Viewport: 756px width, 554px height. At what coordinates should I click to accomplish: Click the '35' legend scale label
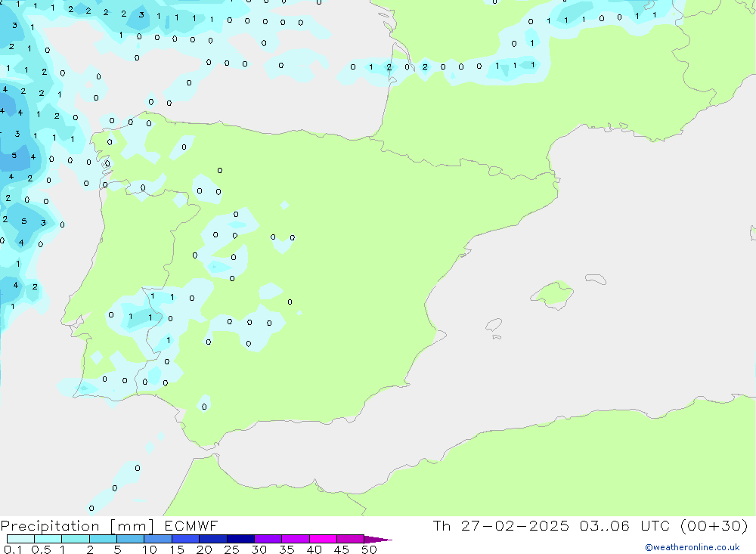(287, 549)
